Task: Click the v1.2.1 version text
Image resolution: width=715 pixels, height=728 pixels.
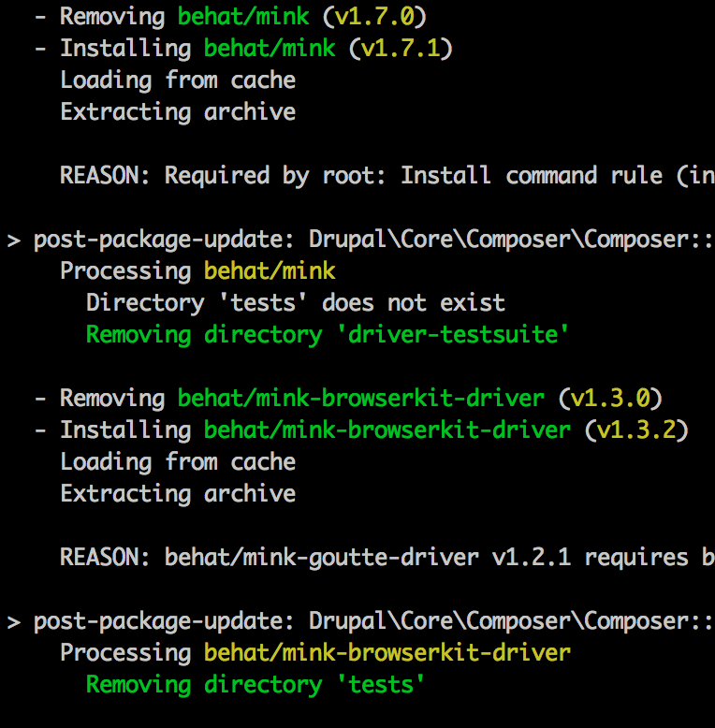Action: [532, 557]
